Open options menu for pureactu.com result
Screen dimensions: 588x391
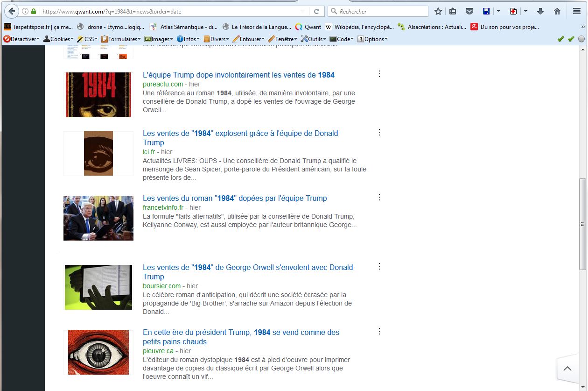click(379, 74)
